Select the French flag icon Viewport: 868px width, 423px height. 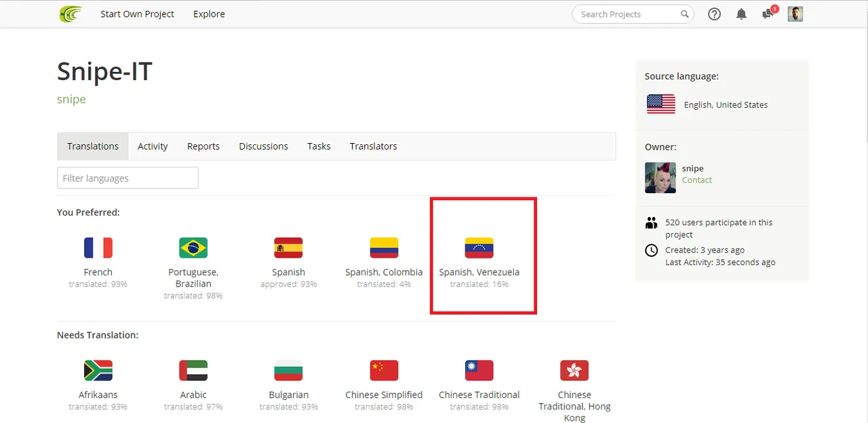[98, 248]
